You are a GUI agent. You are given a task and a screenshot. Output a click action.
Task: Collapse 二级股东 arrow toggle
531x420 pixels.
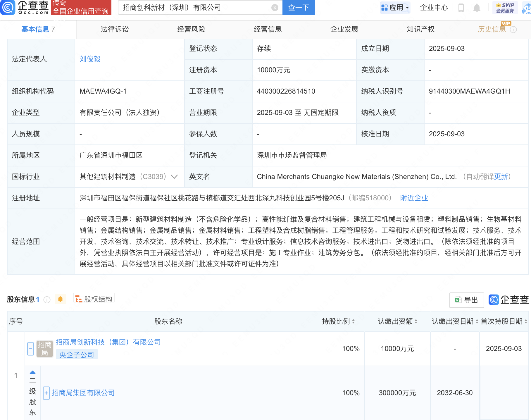point(32,373)
